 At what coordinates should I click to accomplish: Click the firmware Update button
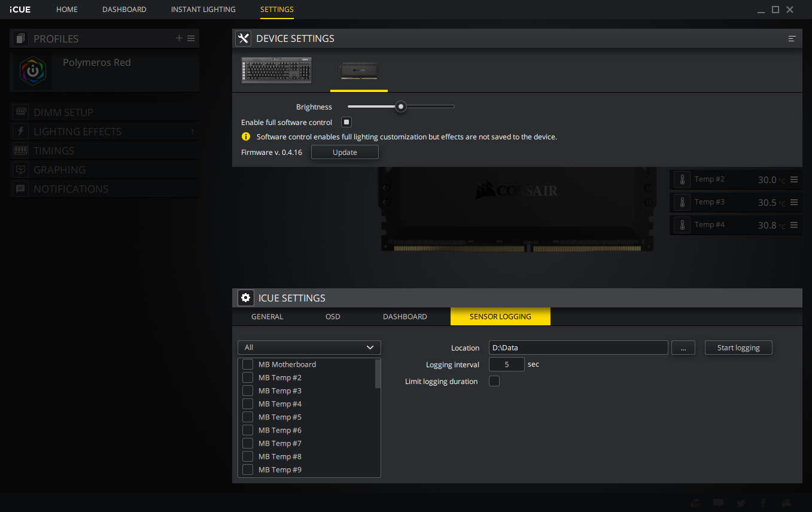(x=345, y=153)
